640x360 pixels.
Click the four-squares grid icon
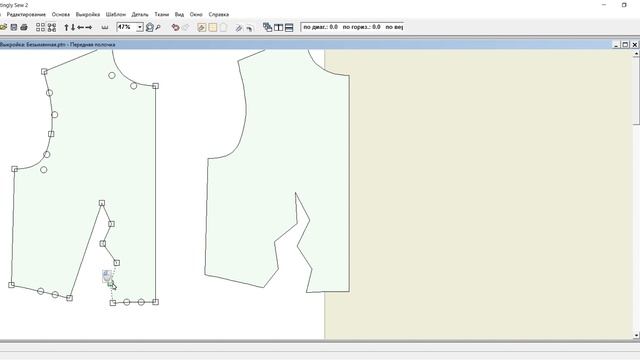coord(40,27)
